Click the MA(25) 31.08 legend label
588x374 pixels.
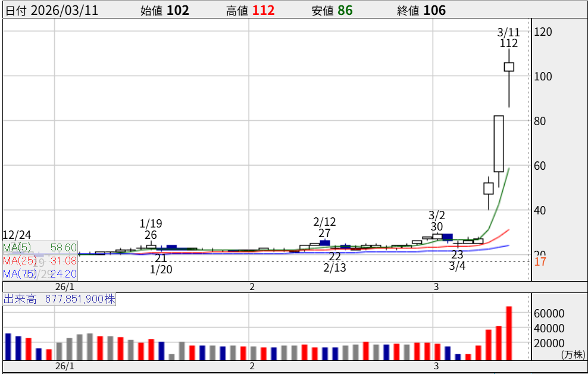click(x=40, y=261)
